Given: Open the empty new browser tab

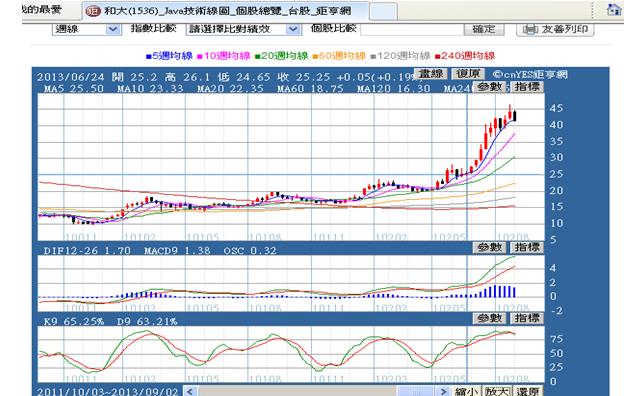Looking at the screenshot, I should tap(383, 11).
